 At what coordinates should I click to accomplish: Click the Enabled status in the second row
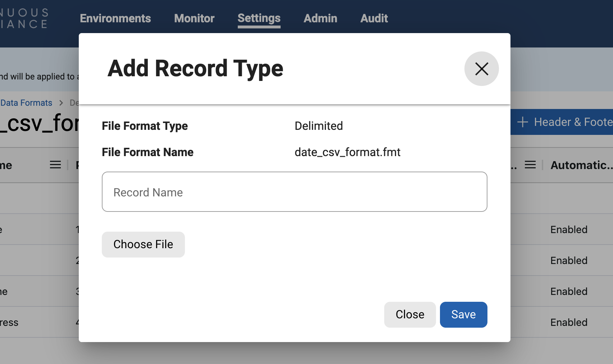[x=569, y=260]
